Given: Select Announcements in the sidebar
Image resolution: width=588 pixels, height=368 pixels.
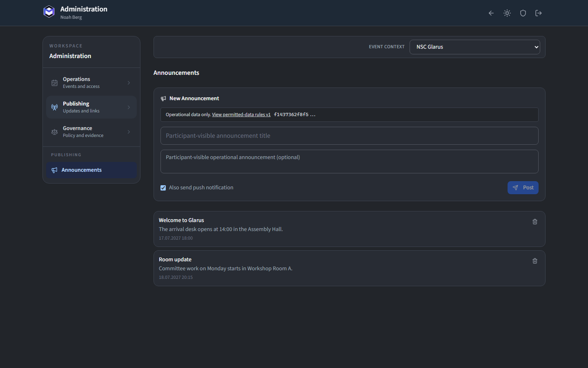Looking at the screenshot, I should click(91, 170).
